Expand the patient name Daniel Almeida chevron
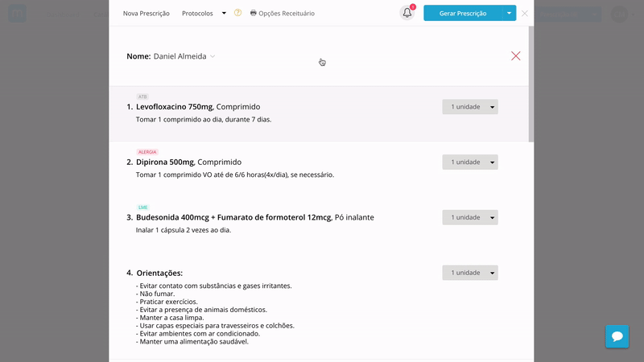644x362 pixels. [213, 56]
